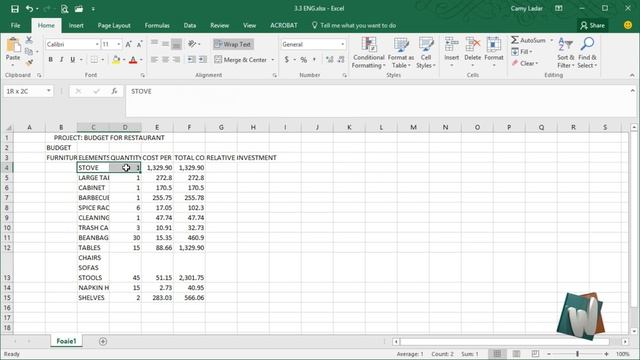The image size is (640, 360).
Task: Open the File tab
Action: (x=16, y=25)
